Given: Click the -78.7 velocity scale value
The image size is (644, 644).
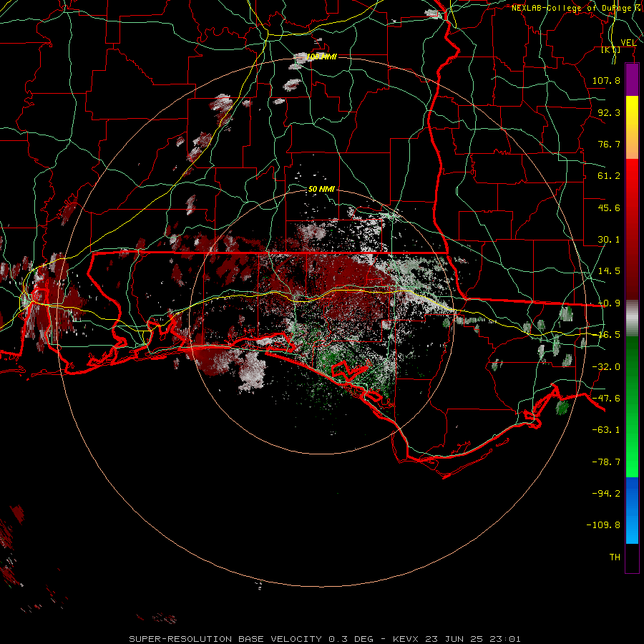Looking at the screenshot, I should (x=606, y=462).
